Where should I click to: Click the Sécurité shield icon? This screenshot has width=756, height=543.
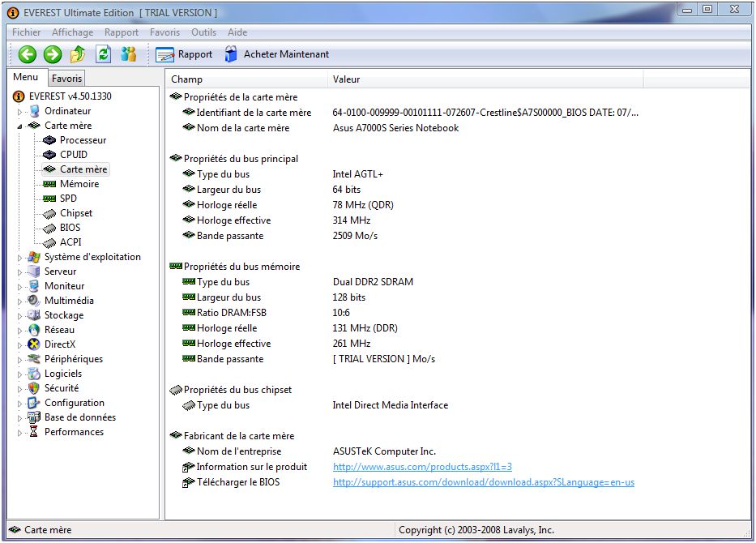[x=34, y=388]
